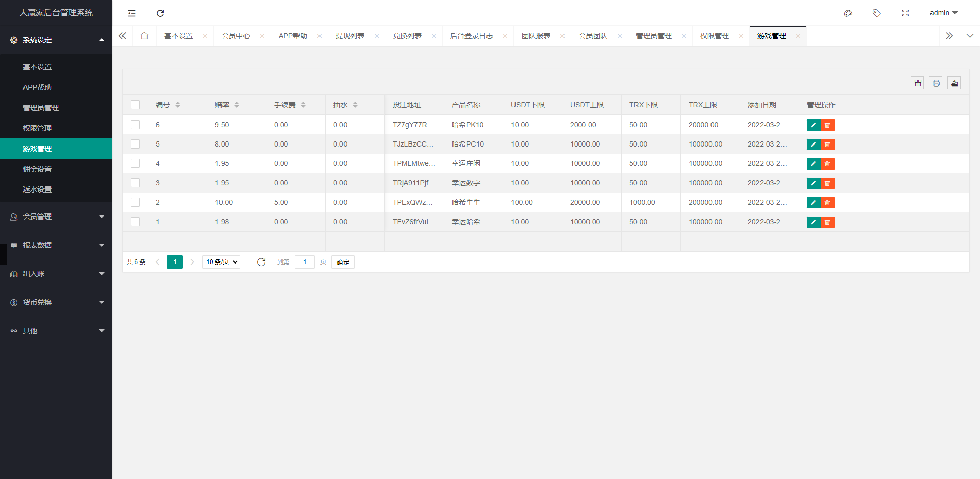
Task: Close the 游戏管理 tab
Action: 798,36
